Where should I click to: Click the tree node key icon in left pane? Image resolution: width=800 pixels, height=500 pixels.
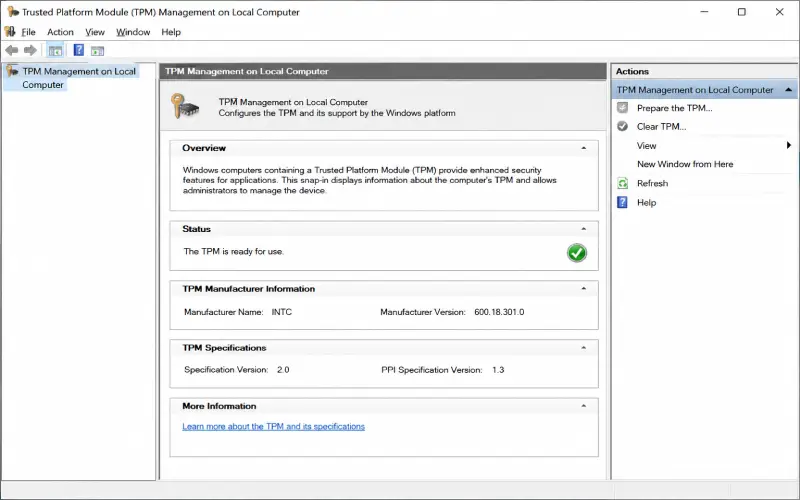(x=12, y=71)
